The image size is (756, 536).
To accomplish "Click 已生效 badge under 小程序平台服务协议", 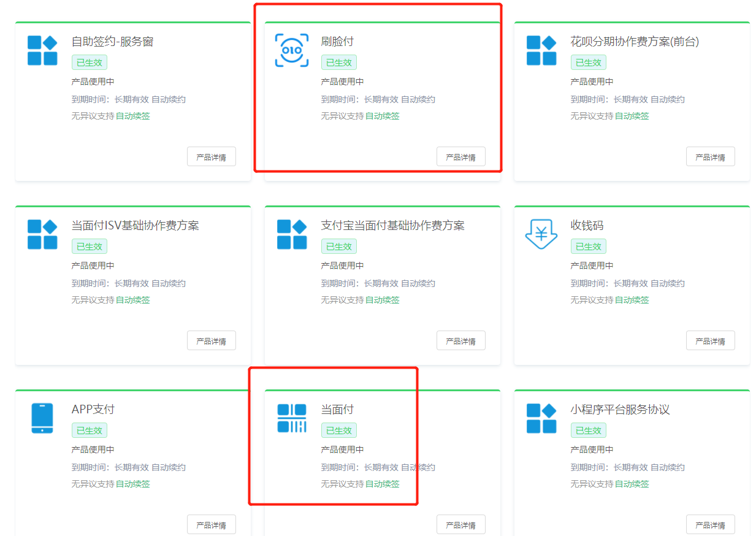I will [589, 431].
